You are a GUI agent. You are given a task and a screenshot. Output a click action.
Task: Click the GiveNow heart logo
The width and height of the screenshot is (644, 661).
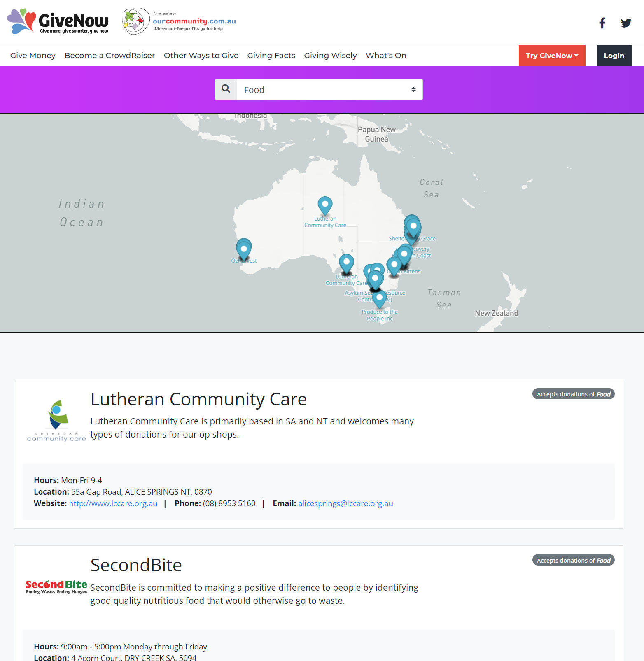click(x=58, y=21)
